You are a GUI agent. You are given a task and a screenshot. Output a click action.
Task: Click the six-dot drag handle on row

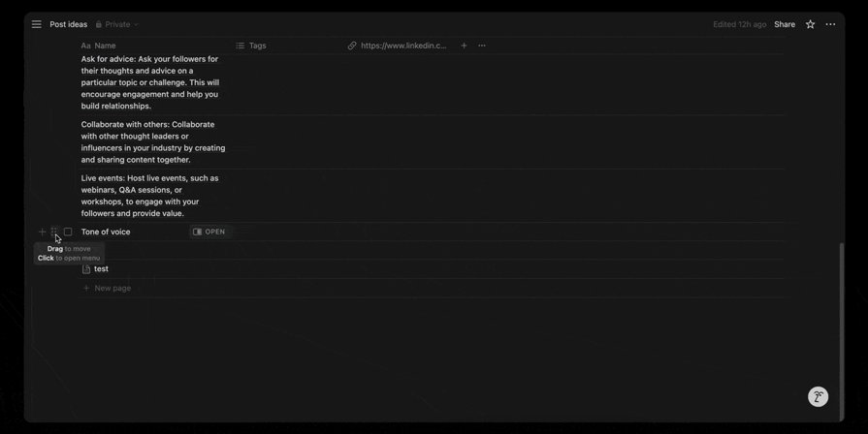tap(54, 232)
